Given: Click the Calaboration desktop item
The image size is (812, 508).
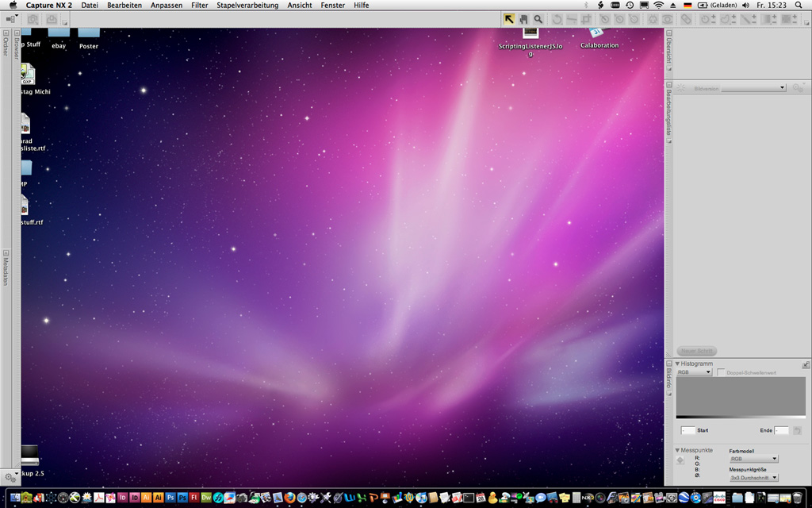Looking at the screenshot, I should coord(599,40).
